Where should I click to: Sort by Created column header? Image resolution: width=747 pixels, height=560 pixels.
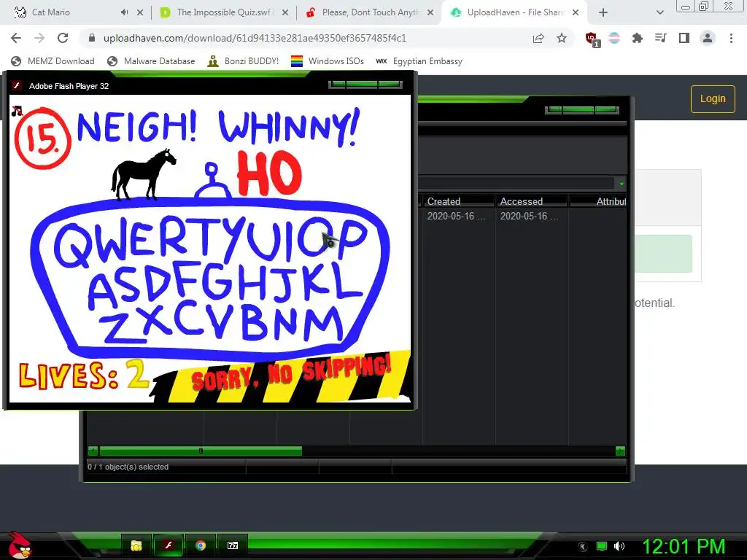point(458,201)
